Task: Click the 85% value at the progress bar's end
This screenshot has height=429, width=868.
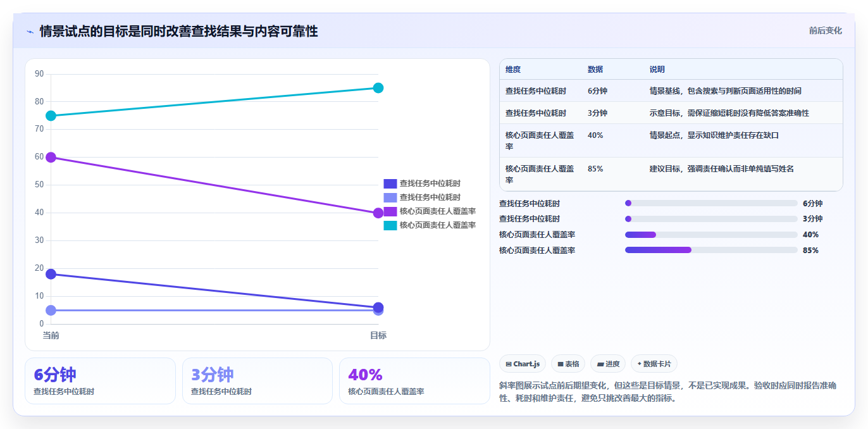Action: point(810,251)
